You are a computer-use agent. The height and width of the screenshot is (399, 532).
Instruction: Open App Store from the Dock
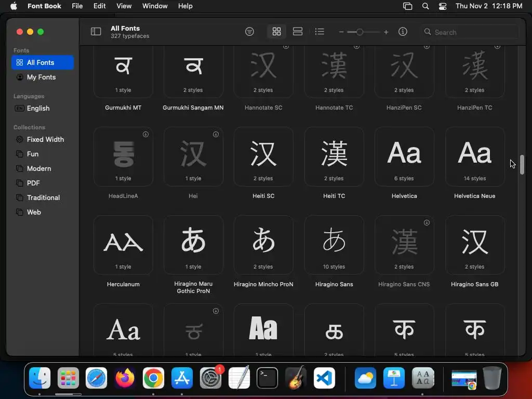pos(182,378)
